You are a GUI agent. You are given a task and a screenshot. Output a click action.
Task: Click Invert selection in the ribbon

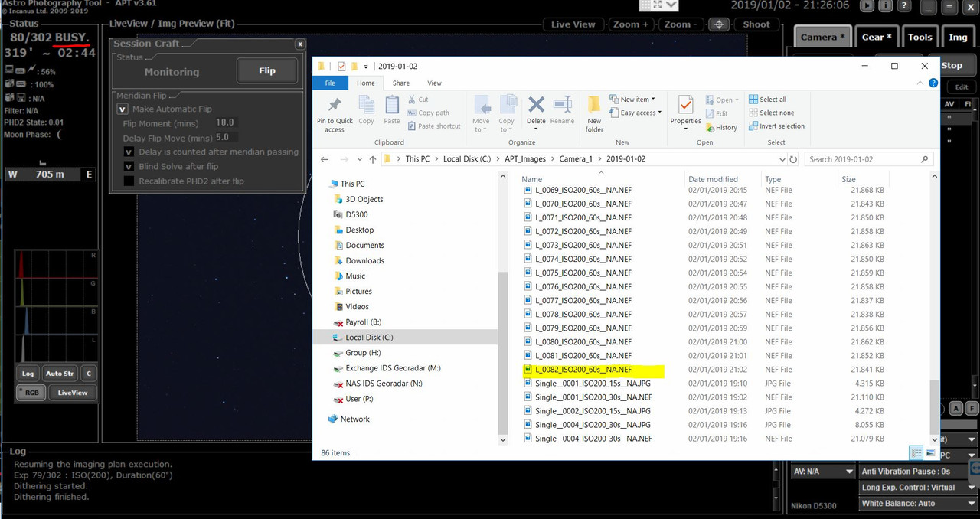(x=776, y=126)
